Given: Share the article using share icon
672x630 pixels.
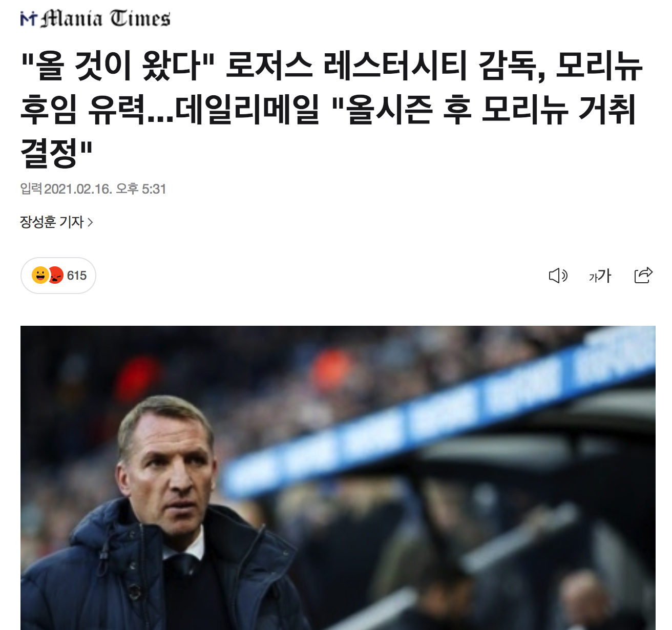Looking at the screenshot, I should point(643,275).
